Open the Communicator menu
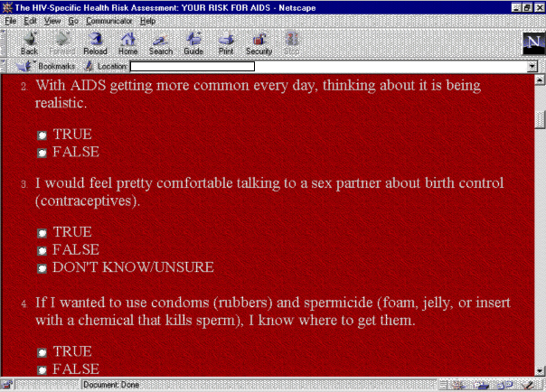The image size is (546, 392). (108, 20)
